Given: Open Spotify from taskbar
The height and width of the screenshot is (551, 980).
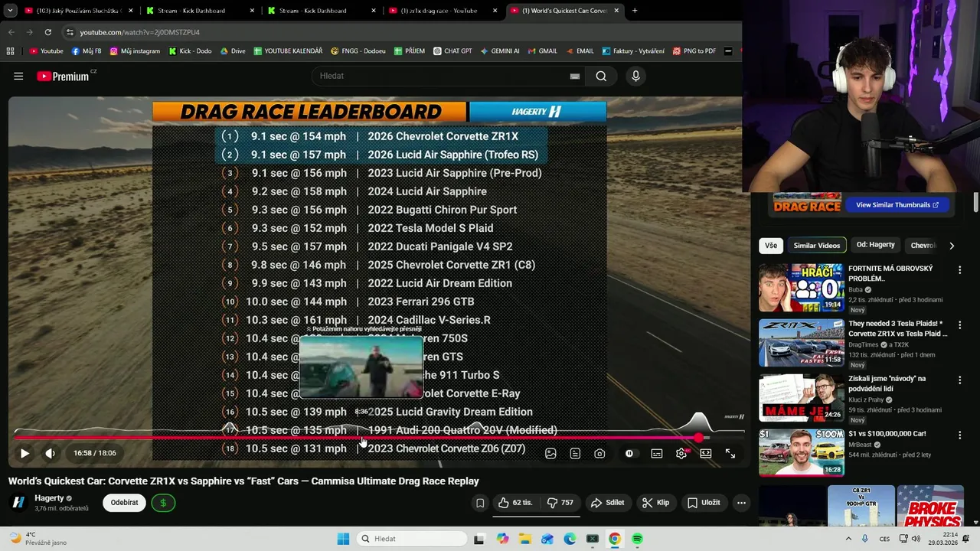Looking at the screenshot, I should (637, 539).
